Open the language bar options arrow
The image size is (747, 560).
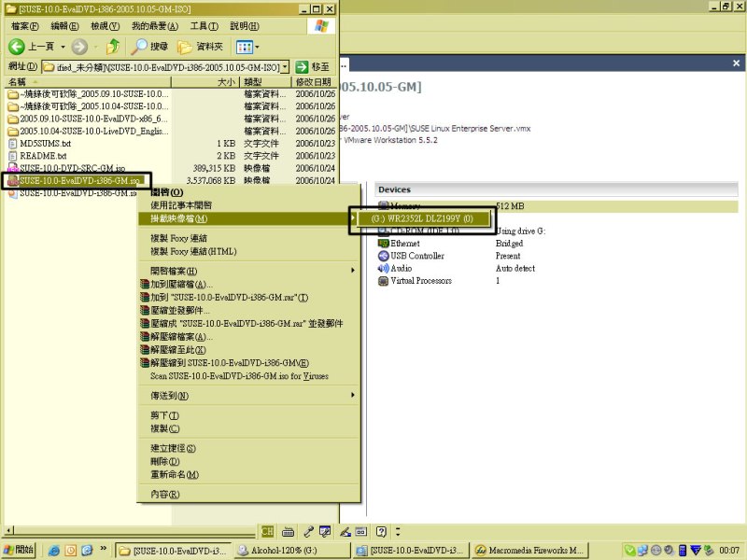tap(398, 531)
